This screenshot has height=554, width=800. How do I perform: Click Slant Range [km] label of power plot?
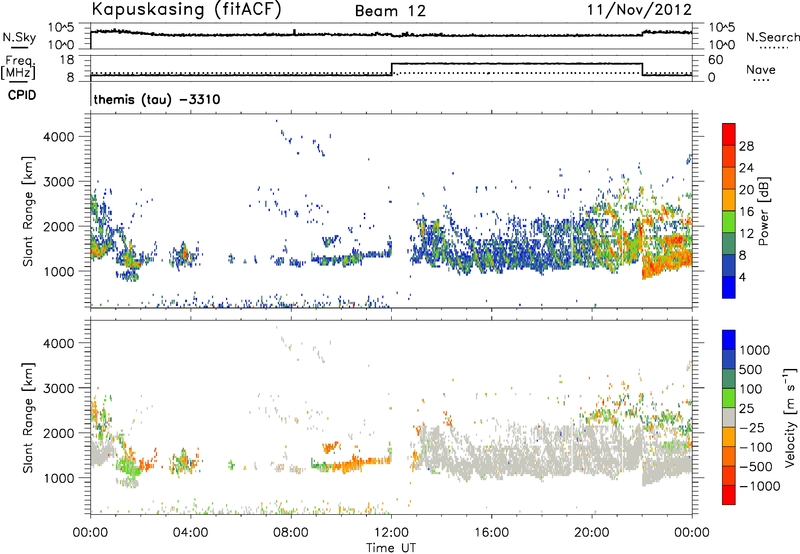click(28, 211)
